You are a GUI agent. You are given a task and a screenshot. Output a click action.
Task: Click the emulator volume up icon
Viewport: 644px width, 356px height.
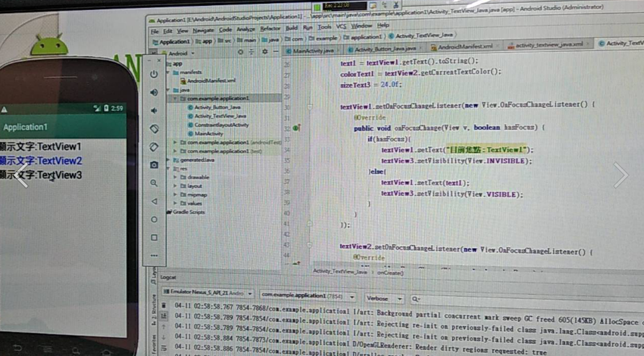(154, 92)
